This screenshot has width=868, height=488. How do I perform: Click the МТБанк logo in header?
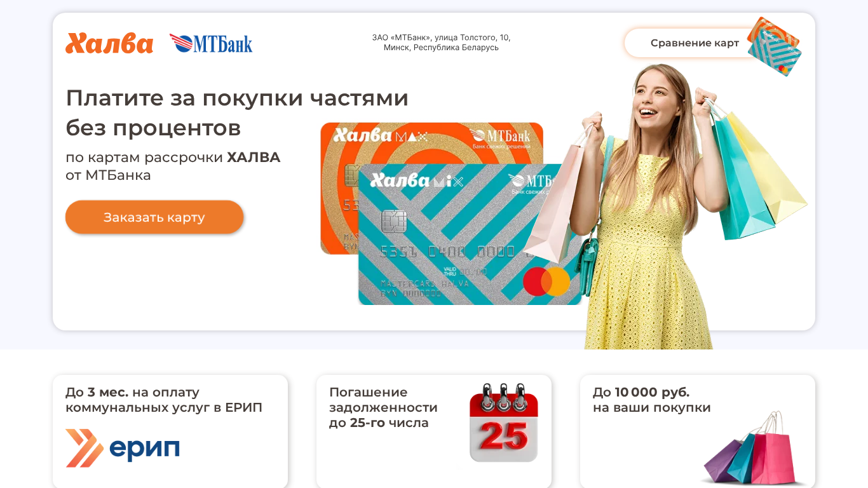click(x=211, y=43)
